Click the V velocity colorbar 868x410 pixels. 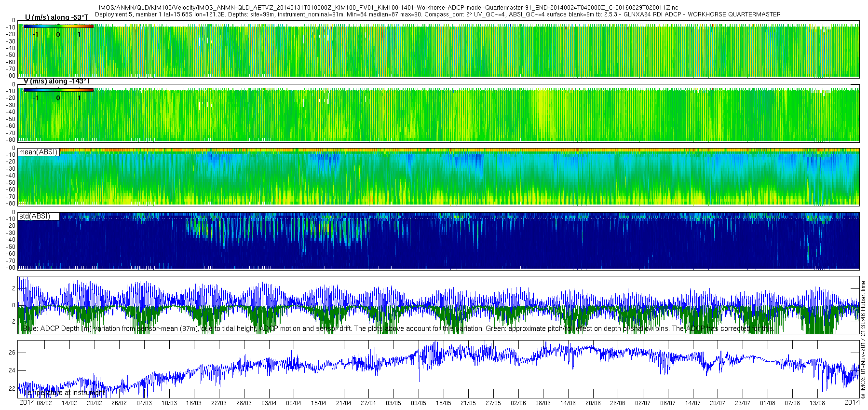click(x=58, y=90)
